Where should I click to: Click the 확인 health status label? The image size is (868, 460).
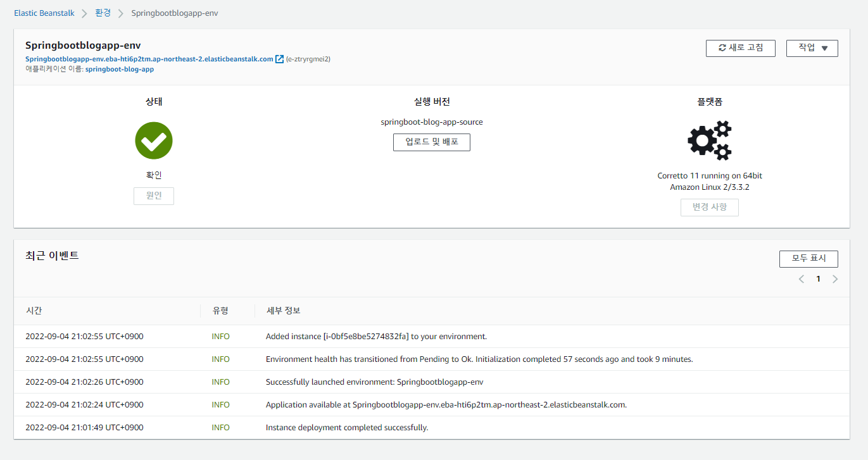click(x=154, y=175)
